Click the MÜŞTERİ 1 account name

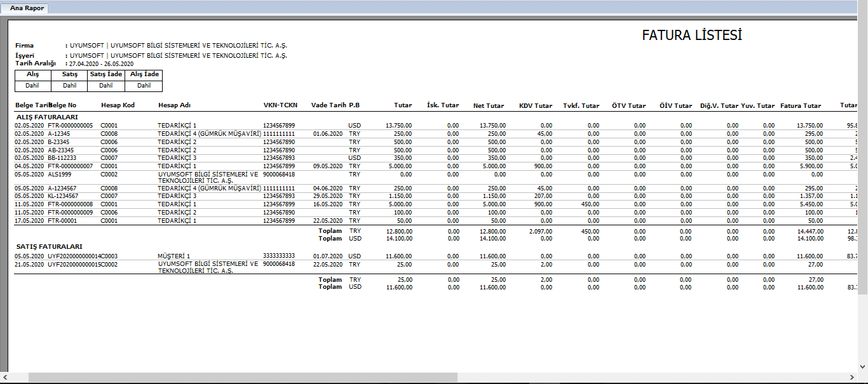(174, 256)
